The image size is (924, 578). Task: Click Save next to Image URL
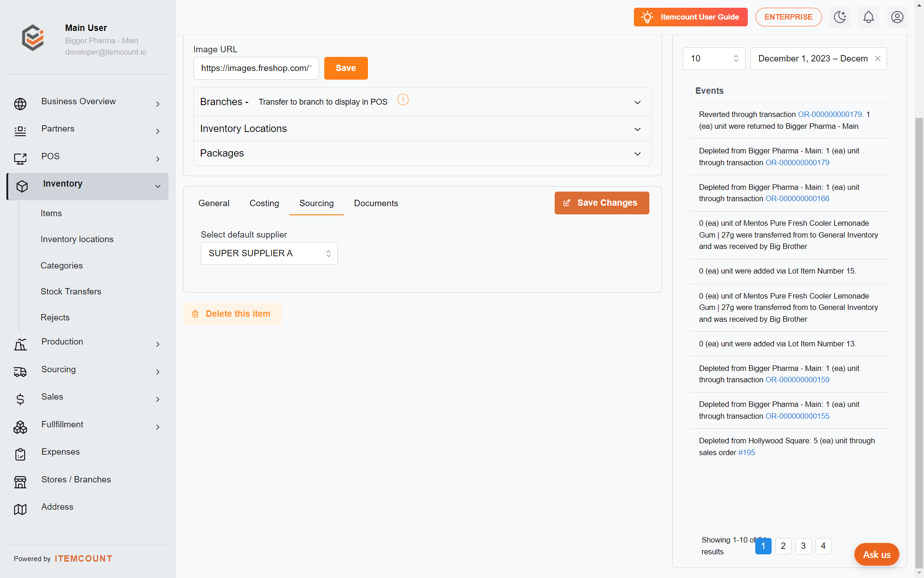coord(346,68)
